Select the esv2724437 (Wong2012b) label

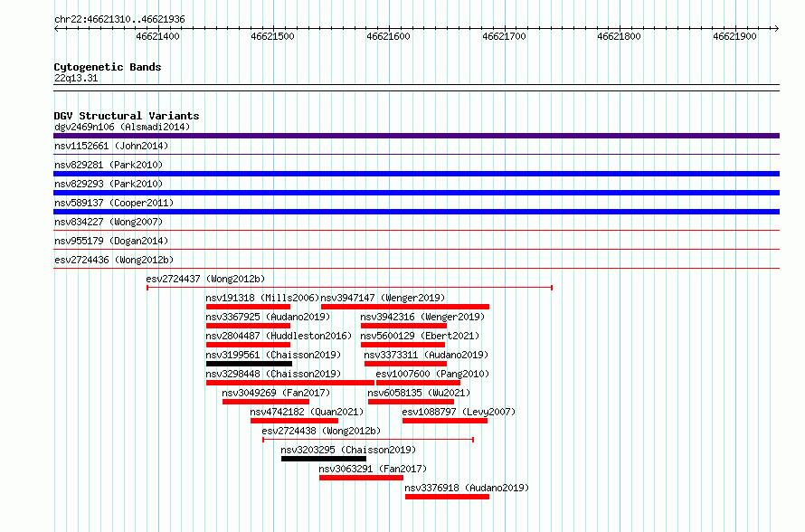point(205,279)
